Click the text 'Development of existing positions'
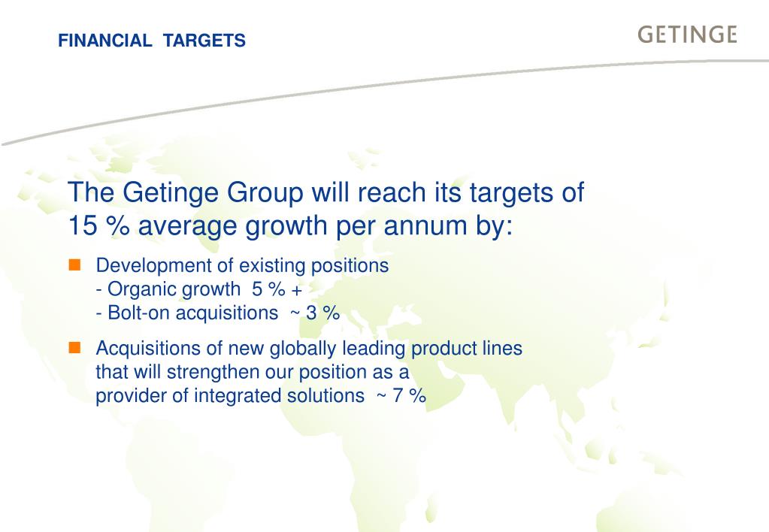Viewport: 769px width, 532px height. 242,266
